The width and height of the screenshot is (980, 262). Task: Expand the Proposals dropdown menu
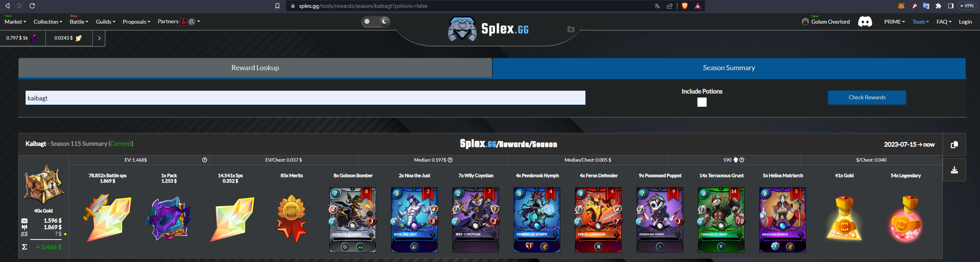pos(137,22)
